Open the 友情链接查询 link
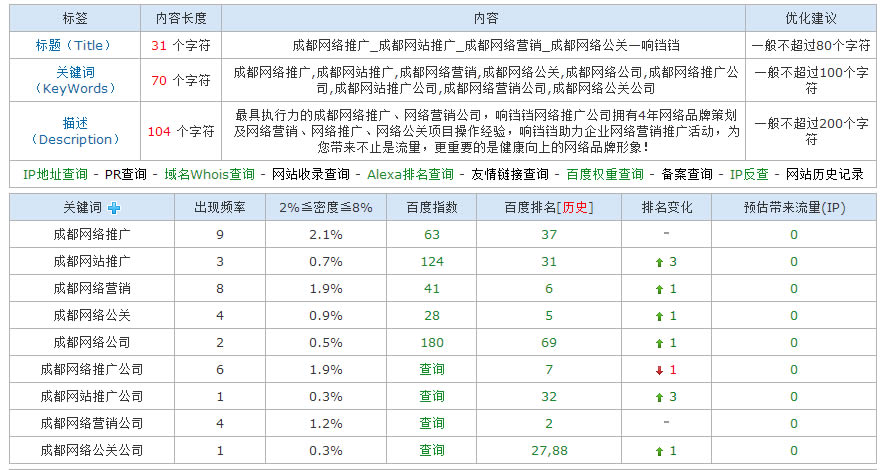The height and width of the screenshot is (470, 882). pos(510,174)
